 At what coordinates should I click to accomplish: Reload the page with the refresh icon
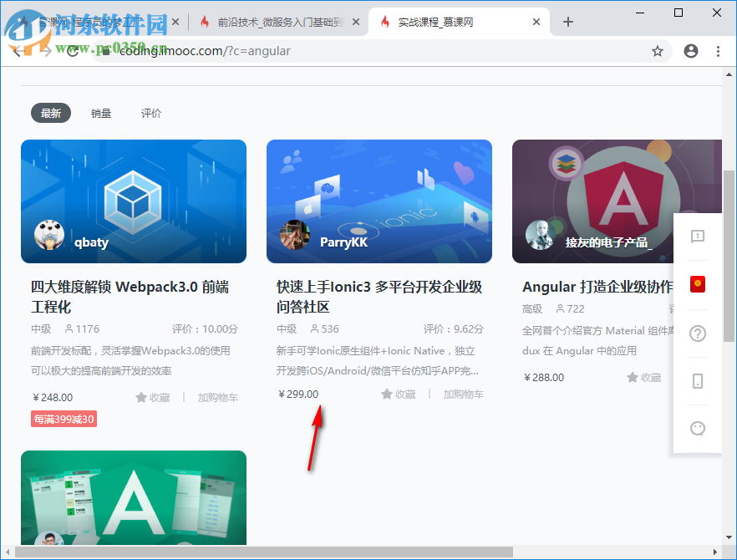click(x=72, y=51)
